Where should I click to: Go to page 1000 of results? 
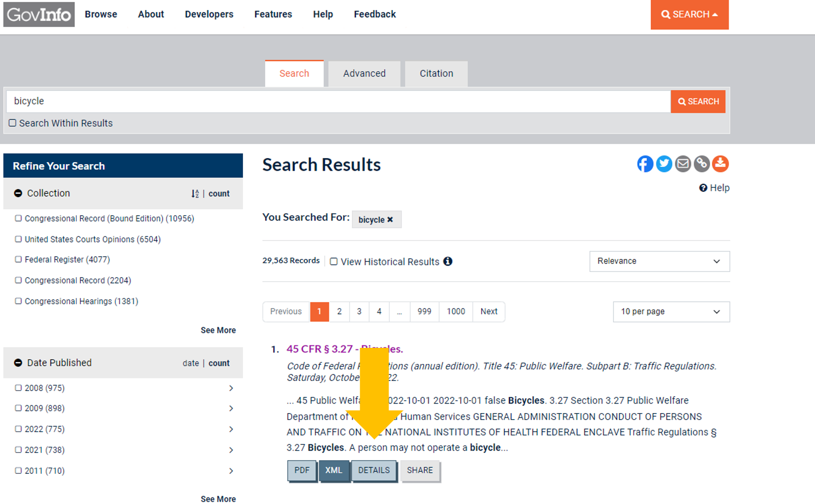tap(455, 312)
